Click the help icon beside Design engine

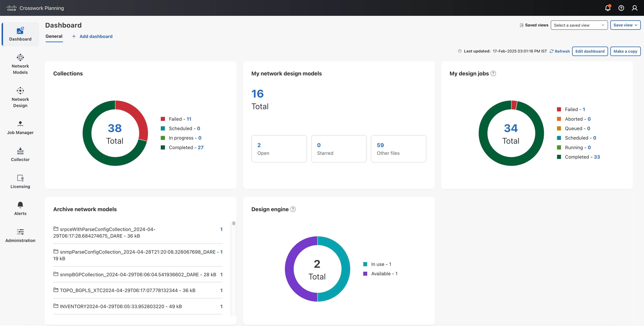click(293, 209)
